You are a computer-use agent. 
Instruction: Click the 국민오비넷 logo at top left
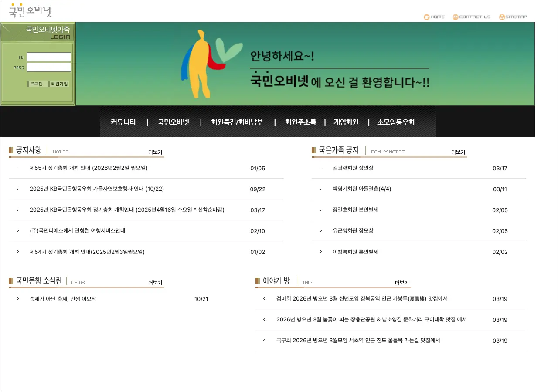[31, 10]
